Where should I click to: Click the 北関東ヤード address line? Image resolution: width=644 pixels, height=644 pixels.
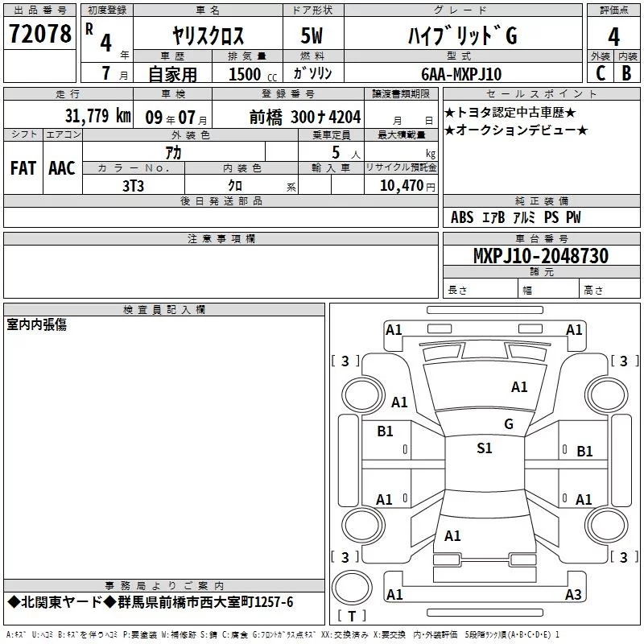click(x=151, y=602)
